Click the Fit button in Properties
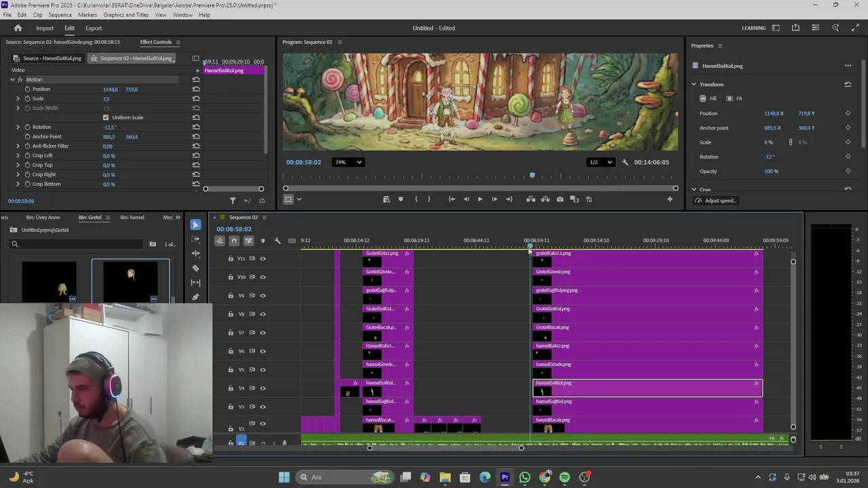Image resolution: width=868 pixels, height=488 pixels. pos(734,99)
